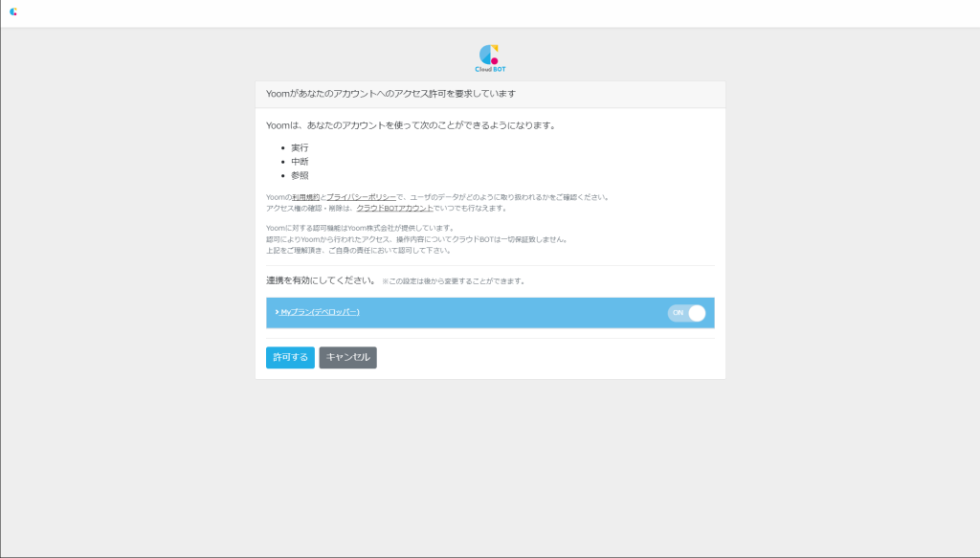
Task: Open the クラウドBOTアカウント link
Action: point(395,209)
